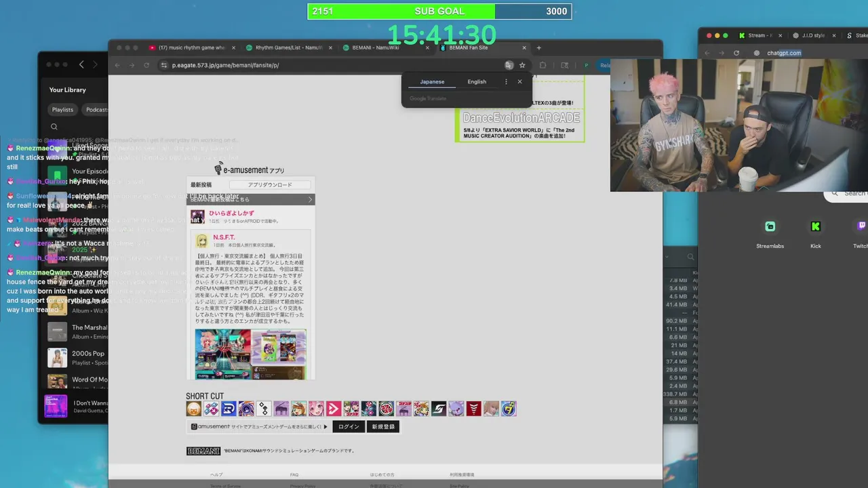The width and height of the screenshot is (868, 488).
Task: Open the blue icon with yellow ダ
Action: coord(509,409)
